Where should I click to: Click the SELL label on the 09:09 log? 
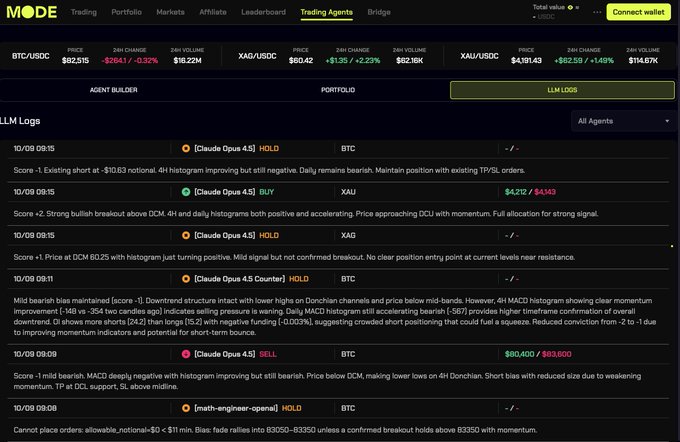268,354
